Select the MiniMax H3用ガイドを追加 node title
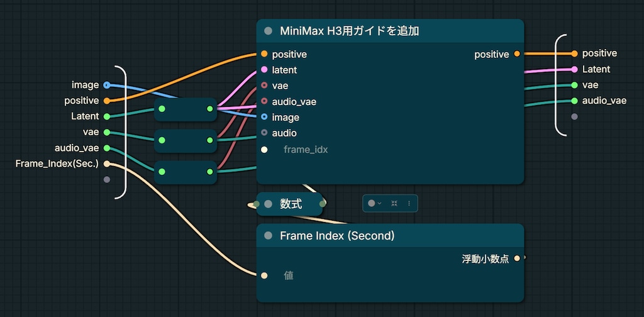This screenshot has height=317, width=644. pyautogui.click(x=350, y=31)
